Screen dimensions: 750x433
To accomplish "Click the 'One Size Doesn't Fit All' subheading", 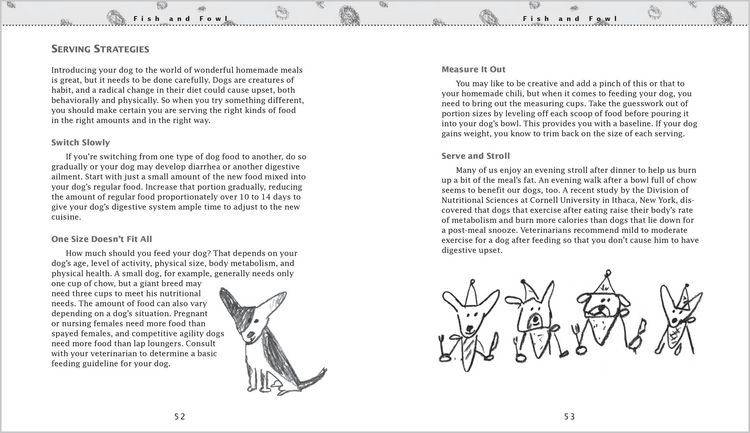I will click(102, 239).
